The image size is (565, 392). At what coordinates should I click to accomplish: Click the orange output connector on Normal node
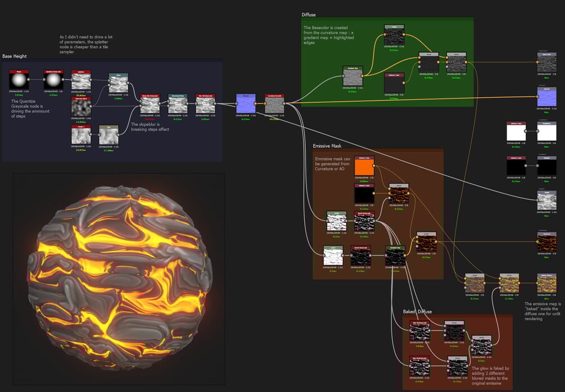(x=256, y=104)
